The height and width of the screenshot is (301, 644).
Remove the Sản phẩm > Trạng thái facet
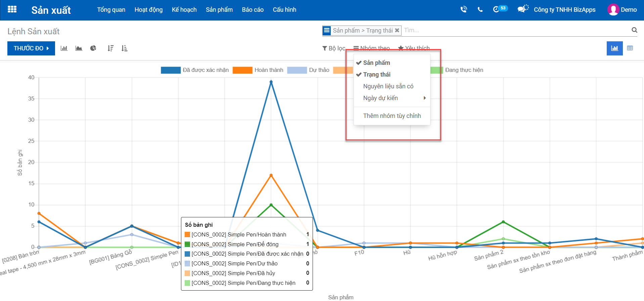tap(397, 30)
